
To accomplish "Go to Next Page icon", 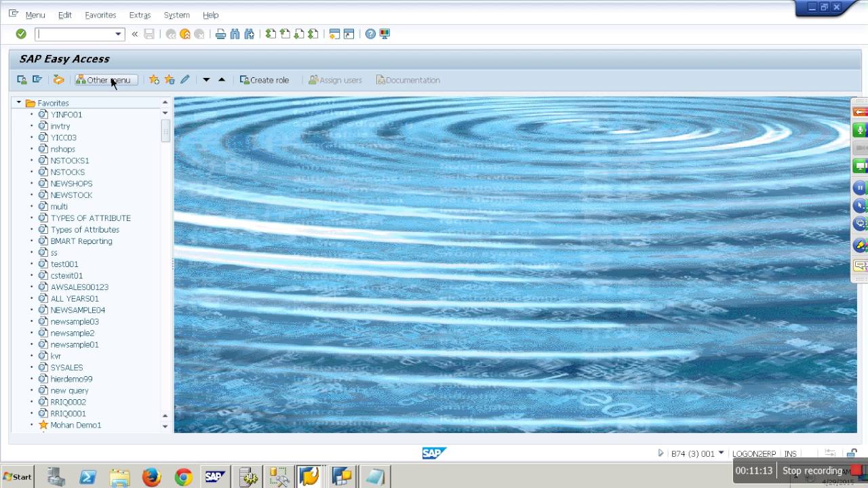I will pyautogui.click(x=299, y=34).
